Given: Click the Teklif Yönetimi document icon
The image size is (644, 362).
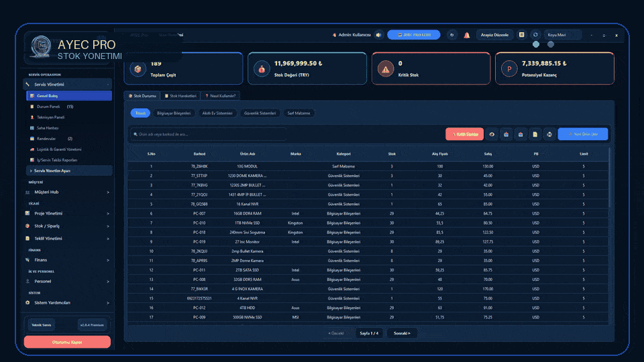Looking at the screenshot, I should pos(28,238).
